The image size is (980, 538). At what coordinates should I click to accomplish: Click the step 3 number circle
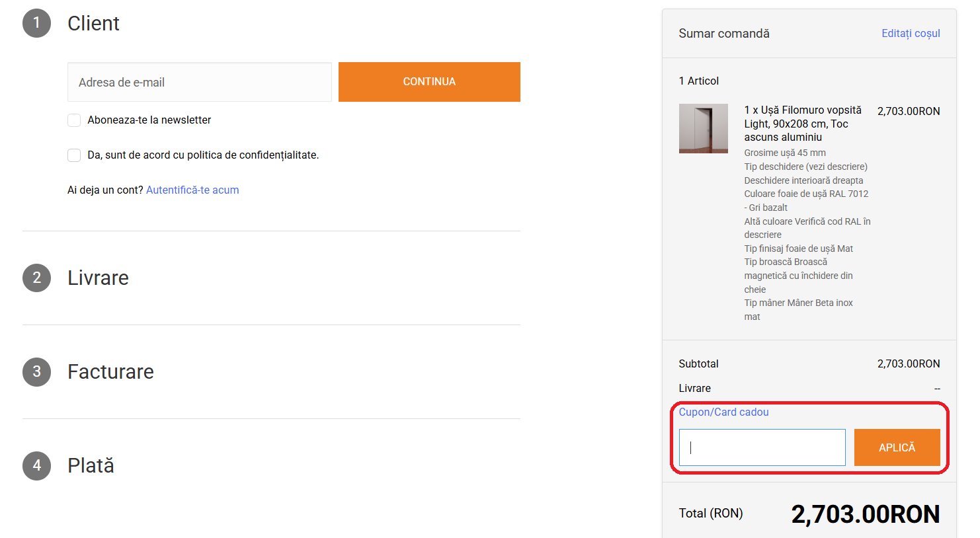pos(37,371)
